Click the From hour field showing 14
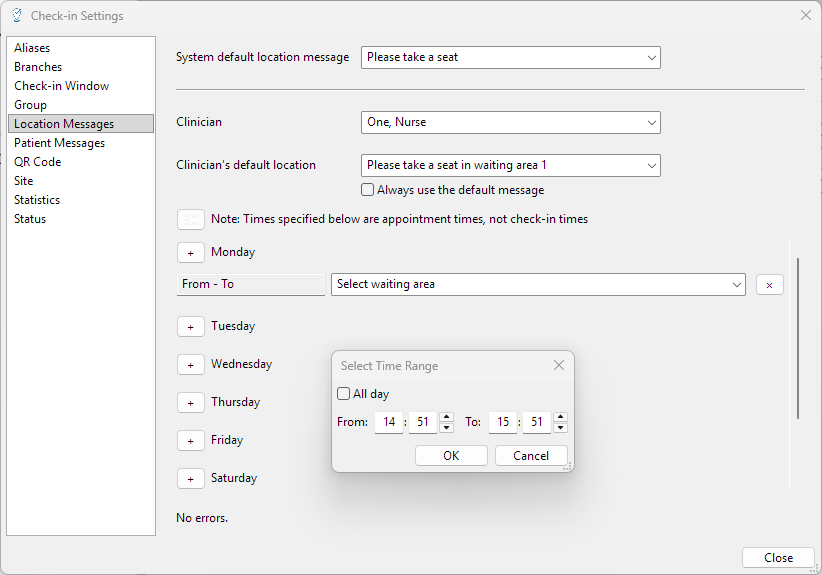The width and height of the screenshot is (822, 575). tap(389, 423)
